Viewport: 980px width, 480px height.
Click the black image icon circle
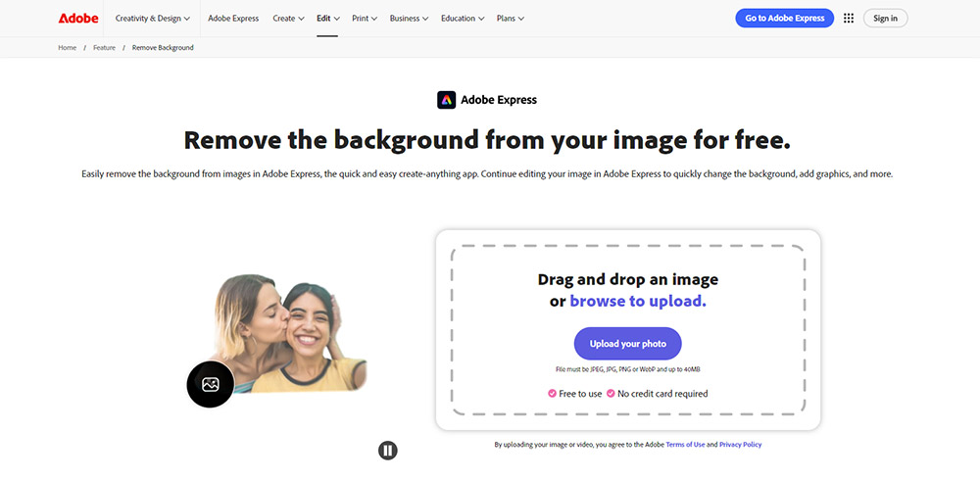tap(211, 384)
